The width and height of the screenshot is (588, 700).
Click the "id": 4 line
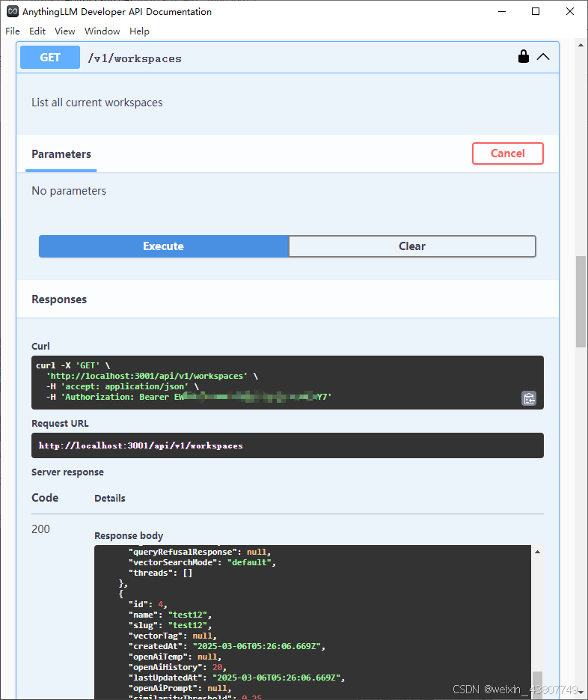(x=147, y=604)
